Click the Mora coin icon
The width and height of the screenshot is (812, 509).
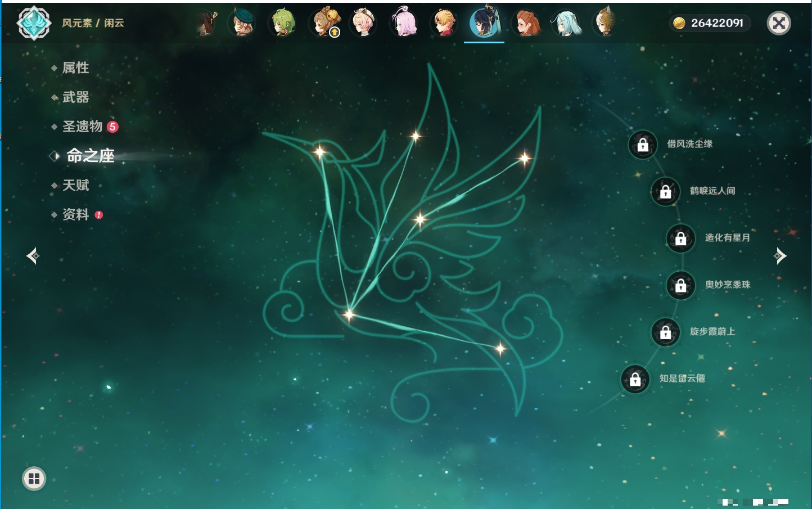coord(679,23)
